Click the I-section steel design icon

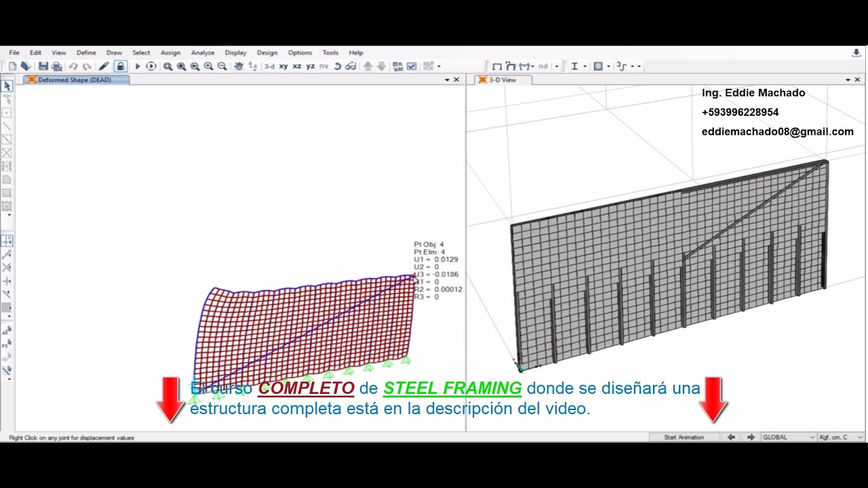point(574,66)
